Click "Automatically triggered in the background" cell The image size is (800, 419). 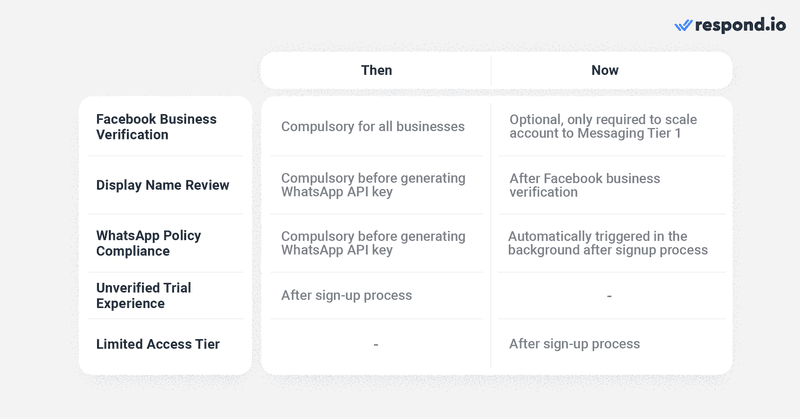[x=608, y=243]
